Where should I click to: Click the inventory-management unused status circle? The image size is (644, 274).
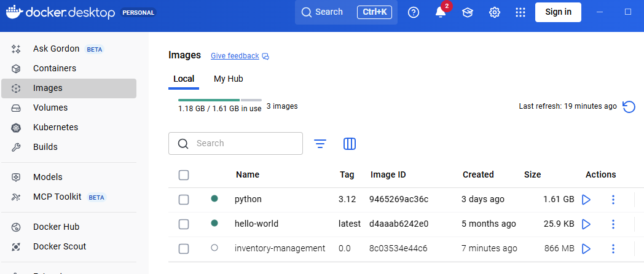click(x=214, y=248)
